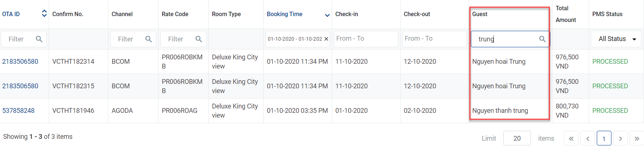The image size is (644, 148).
Task: Click the OTA ID filter search icon
Action: pyautogui.click(x=39, y=39)
